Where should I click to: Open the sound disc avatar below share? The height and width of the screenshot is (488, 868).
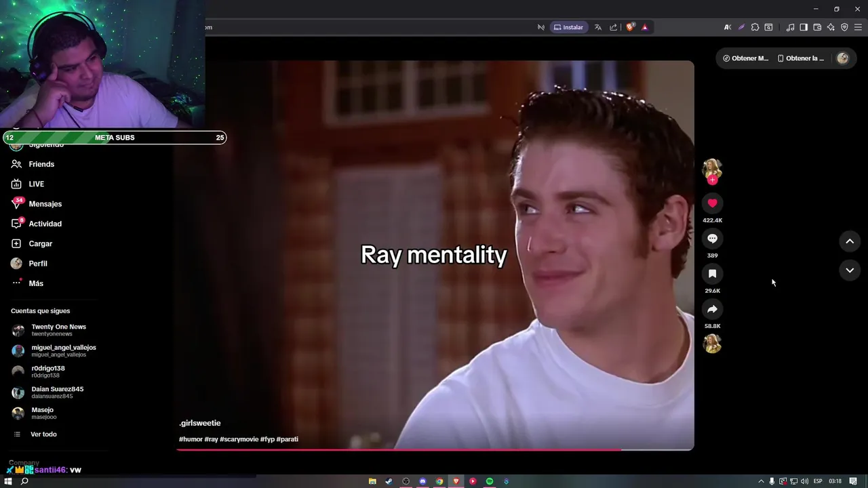click(712, 344)
